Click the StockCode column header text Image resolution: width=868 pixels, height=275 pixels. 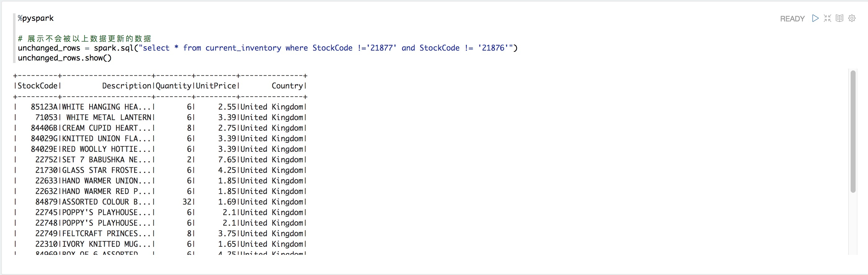point(37,86)
